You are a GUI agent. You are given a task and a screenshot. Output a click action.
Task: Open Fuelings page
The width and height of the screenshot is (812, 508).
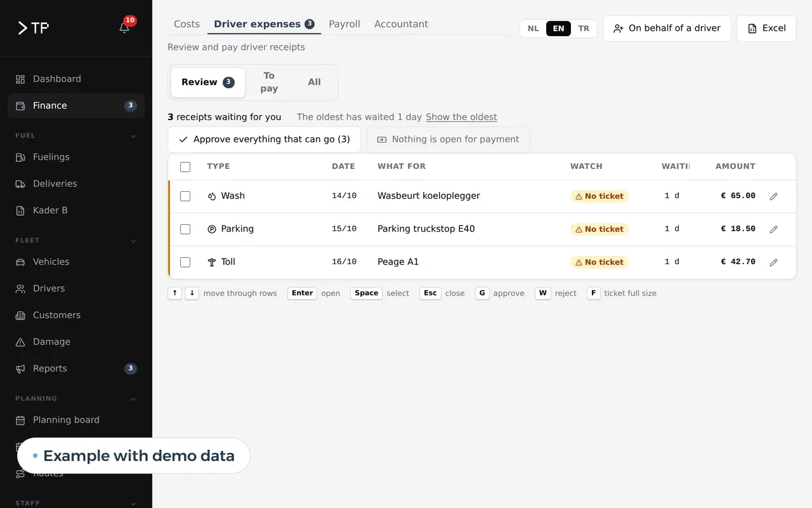tap(76, 157)
